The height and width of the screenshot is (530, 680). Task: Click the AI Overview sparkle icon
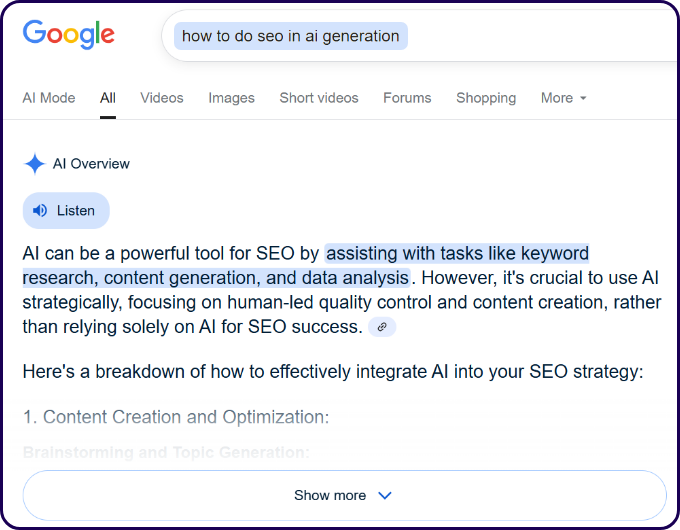[x=35, y=164]
